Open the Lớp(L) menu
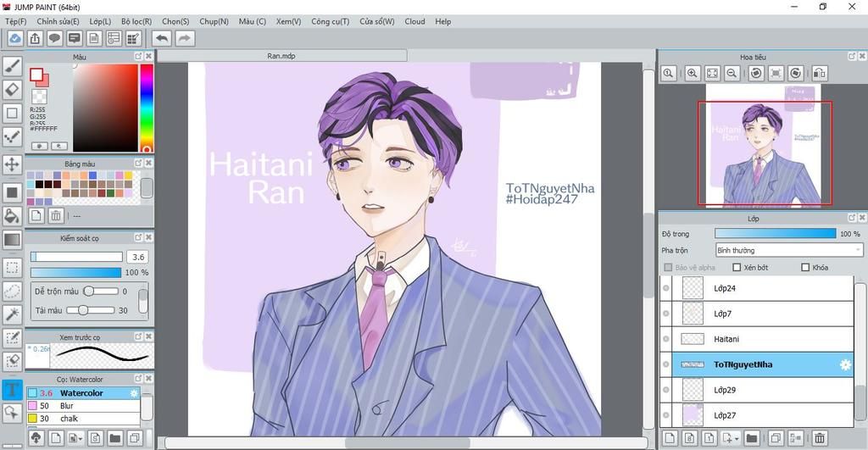The height and width of the screenshot is (450, 868). click(x=100, y=21)
